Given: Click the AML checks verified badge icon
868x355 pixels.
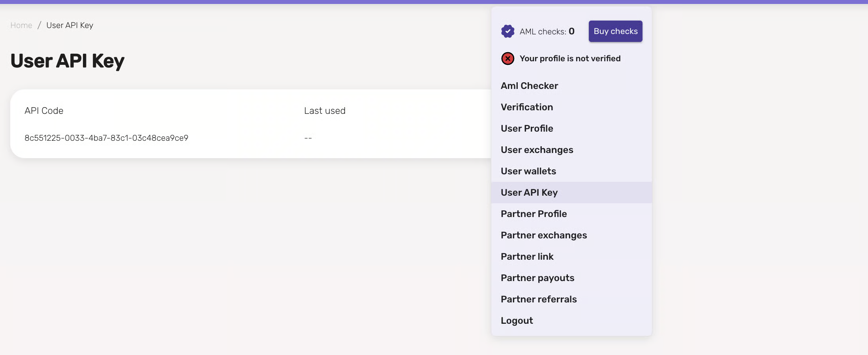Looking at the screenshot, I should click(x=507, y=31).
